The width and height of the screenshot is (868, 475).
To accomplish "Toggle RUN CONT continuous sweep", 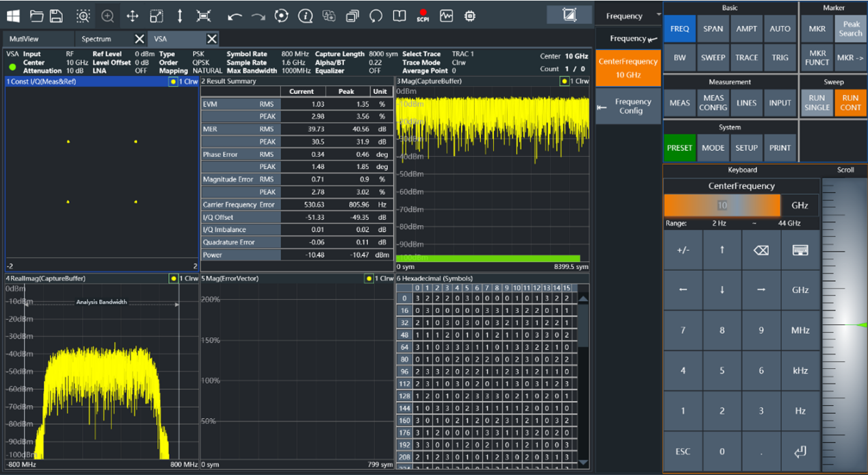I will (x=850, y=103).
